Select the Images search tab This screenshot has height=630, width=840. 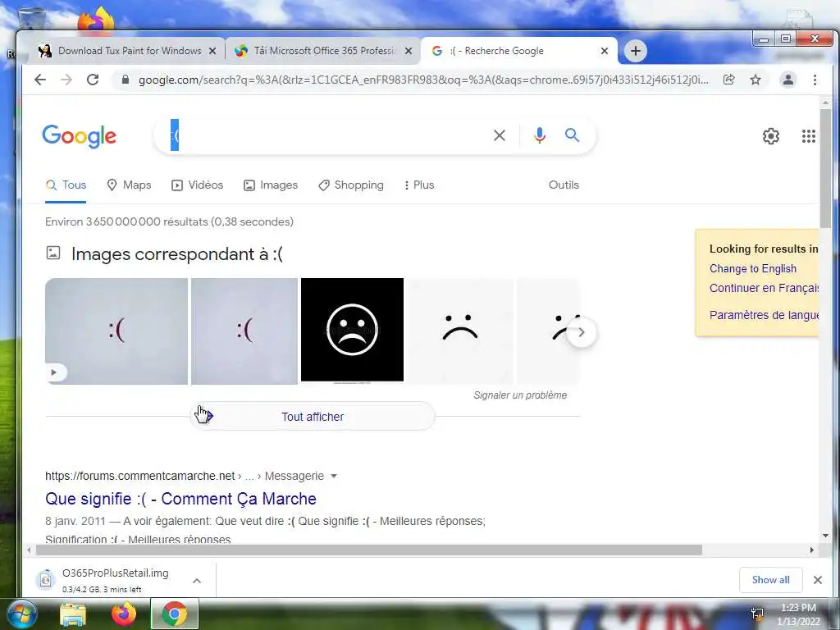pos(271,185)
